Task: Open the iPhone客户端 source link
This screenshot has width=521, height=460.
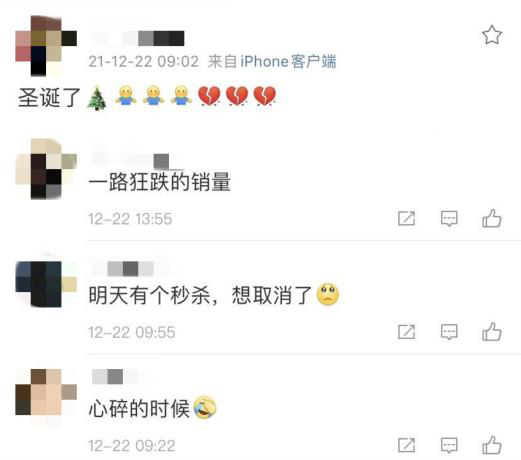Action: point(288,61)
